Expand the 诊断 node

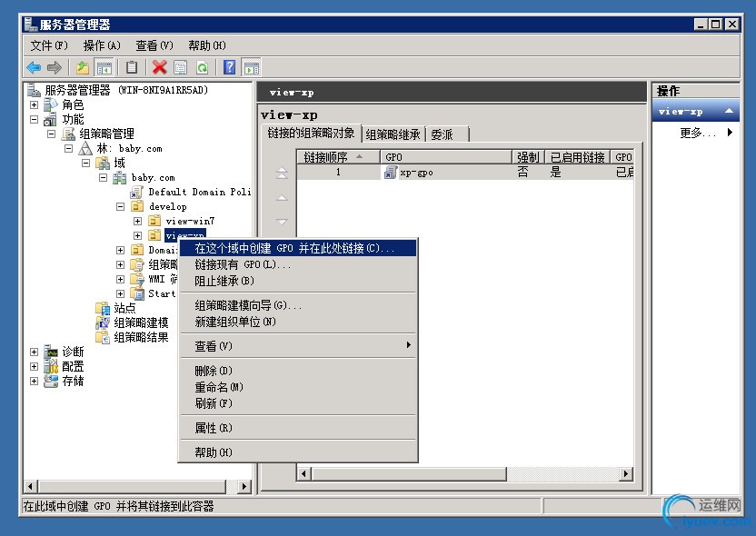(34, 352)
